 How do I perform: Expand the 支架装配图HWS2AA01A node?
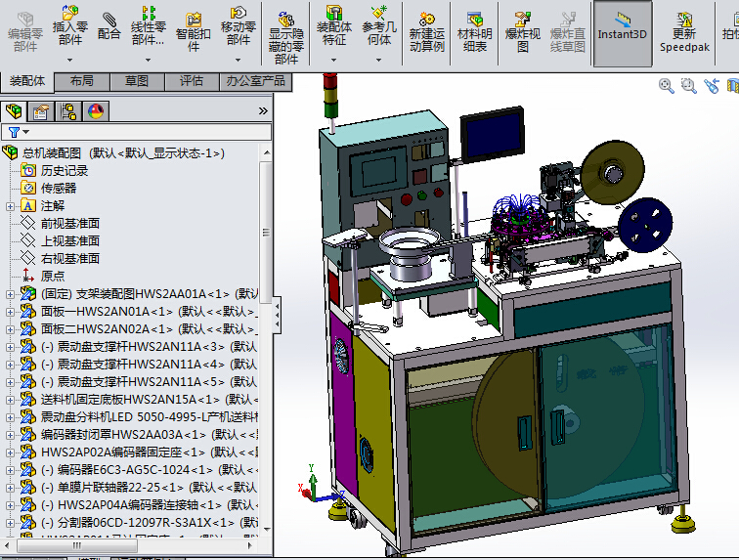(10, 294)
